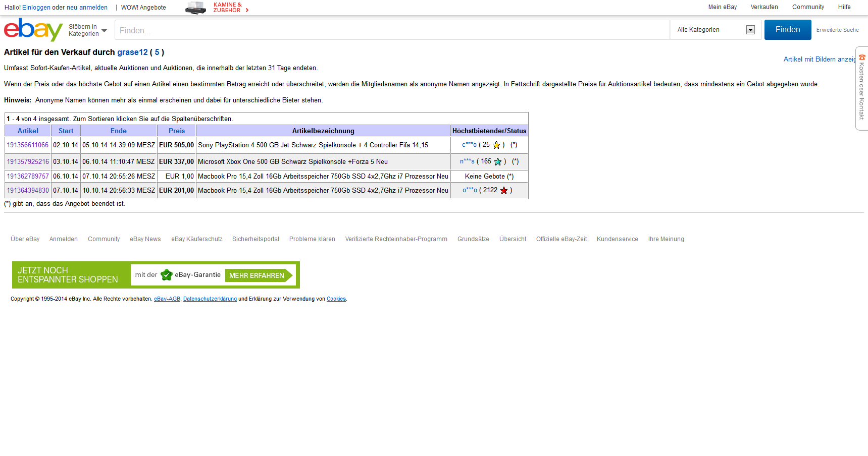Open Übersicht footer link
The image size is (868, 456).
click(513, 239)
